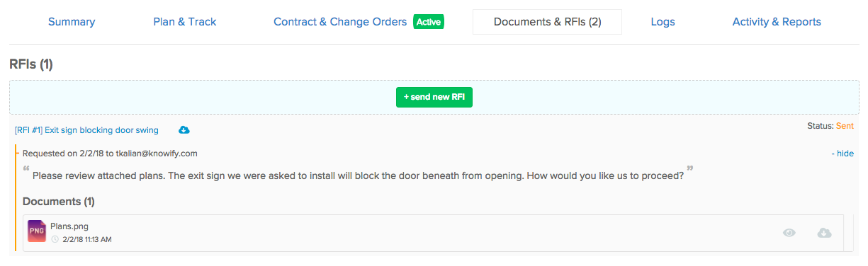Click the Sent status label
Screen dimensions: 868x266
click(x=845, y=126)
